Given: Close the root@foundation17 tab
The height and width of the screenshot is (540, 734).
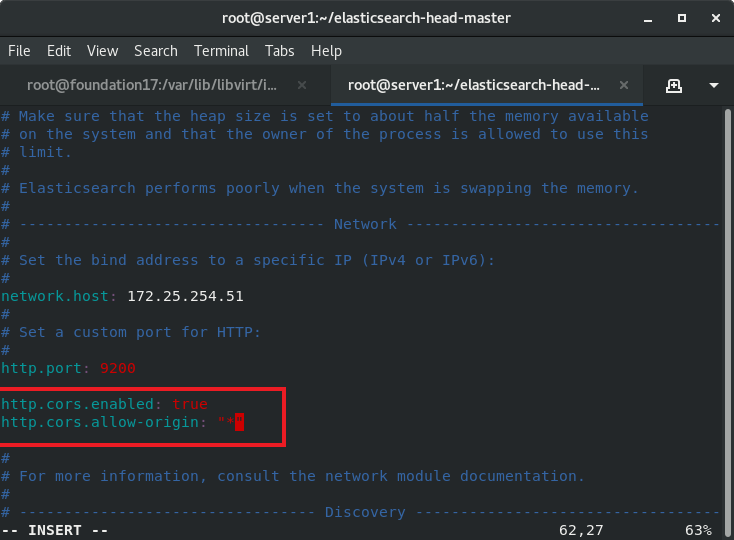Looking at the screenshot, I should tap(302, 85).
